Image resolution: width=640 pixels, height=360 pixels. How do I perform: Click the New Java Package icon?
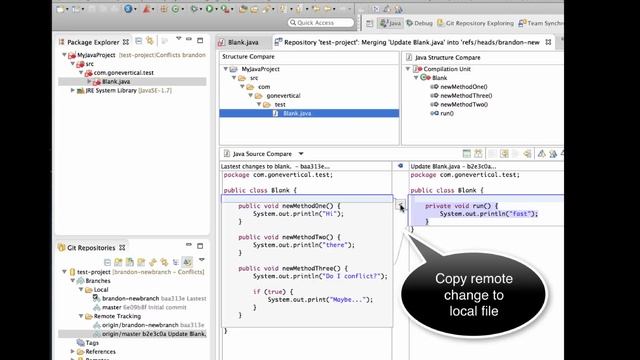pyautogui.click(x=163, y=9)
